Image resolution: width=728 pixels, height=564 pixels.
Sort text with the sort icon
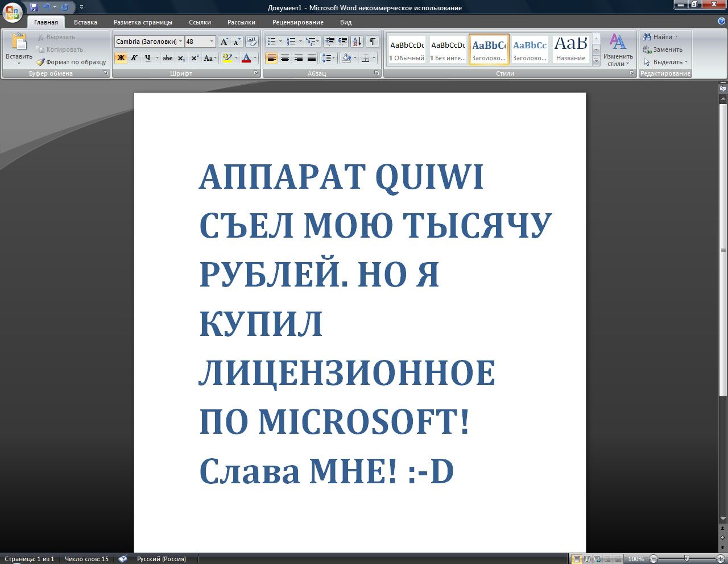pos(357,42)
